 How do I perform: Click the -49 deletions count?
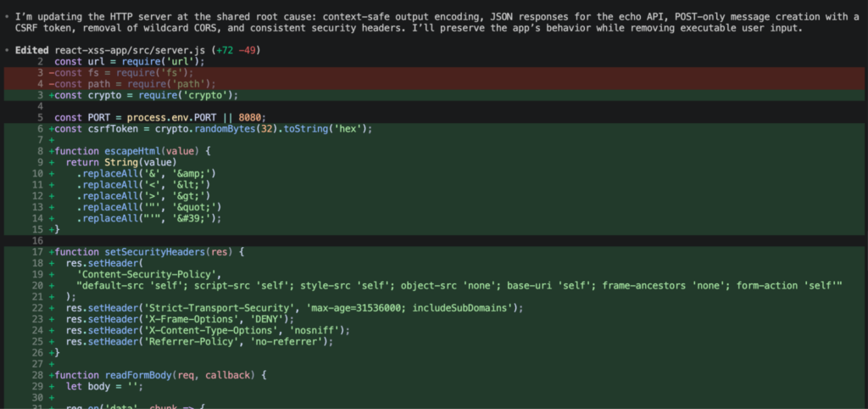248,50
